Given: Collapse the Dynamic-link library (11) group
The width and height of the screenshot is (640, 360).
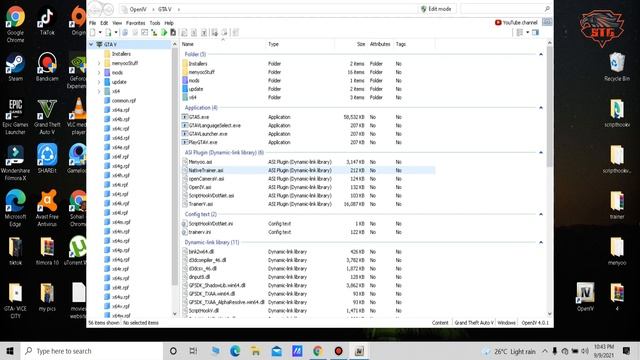Looking at the screenshot, I should [541, 242].
